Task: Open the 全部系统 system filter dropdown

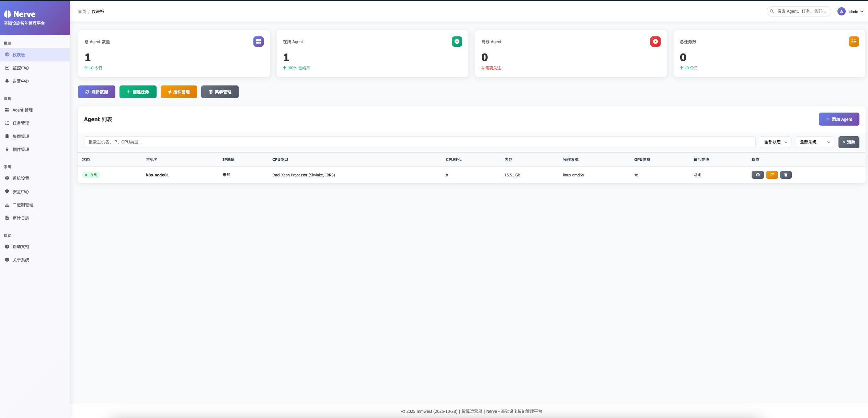Action: coord(814,142)
